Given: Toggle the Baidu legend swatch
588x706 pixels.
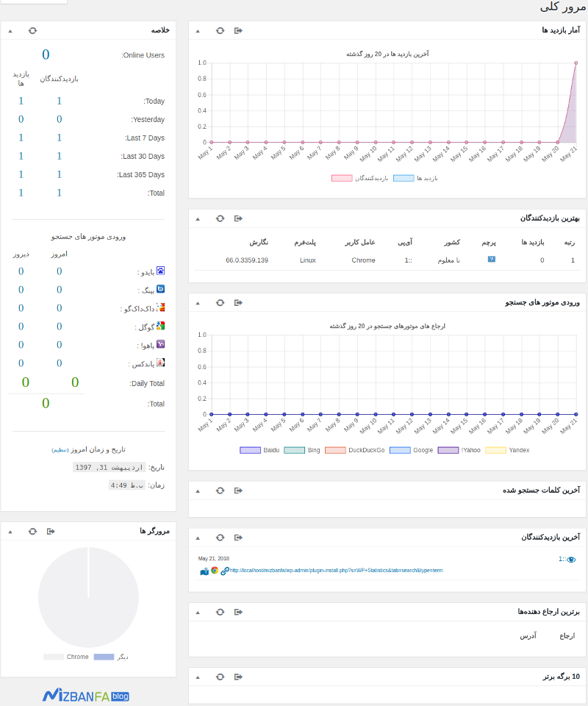Looking at the screenshot, I should pyautogui.click(x=250, y=450).
